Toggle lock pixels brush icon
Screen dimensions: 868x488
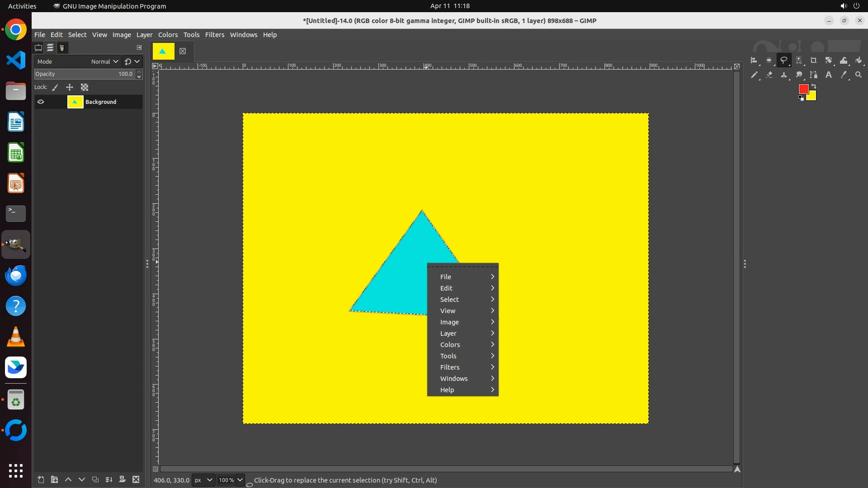pos(55,87)
